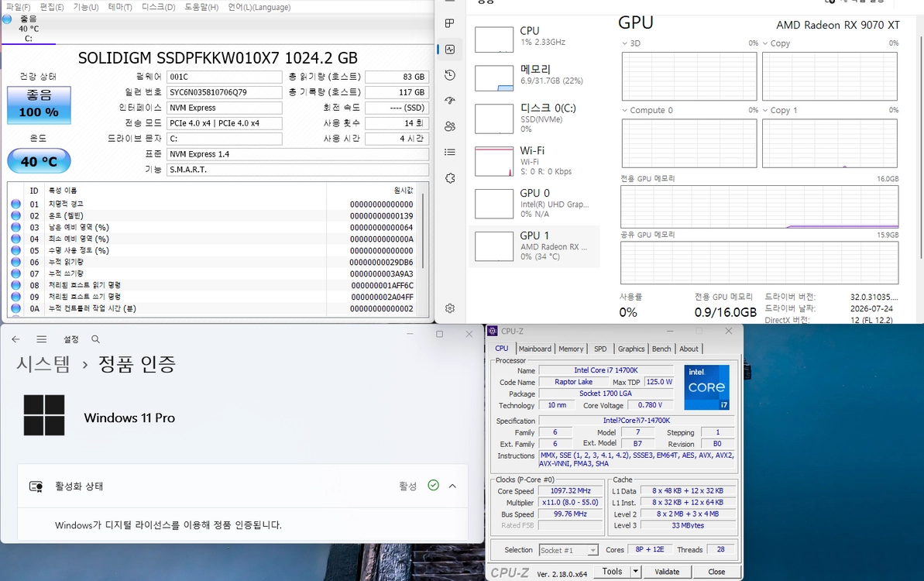Click the Intel Core i7 logo in CPU-Z
The width and height of the screenshot is (924, 581).
coord(706,387)
